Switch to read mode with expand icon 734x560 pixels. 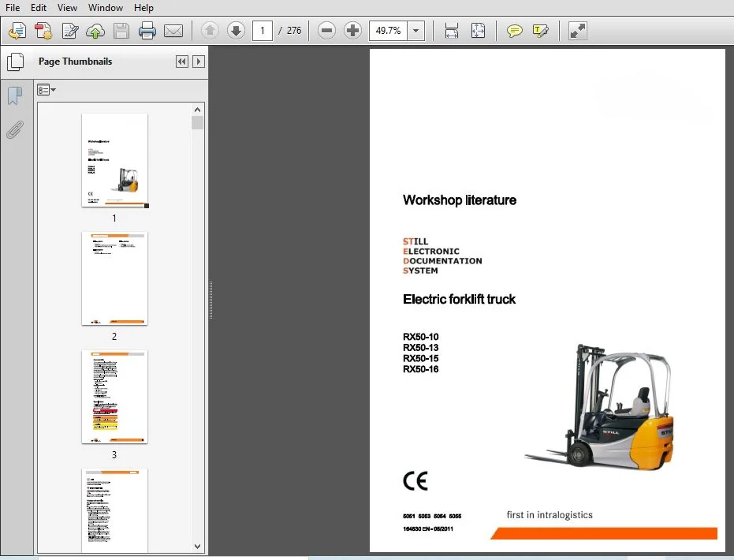pos(577,31)
